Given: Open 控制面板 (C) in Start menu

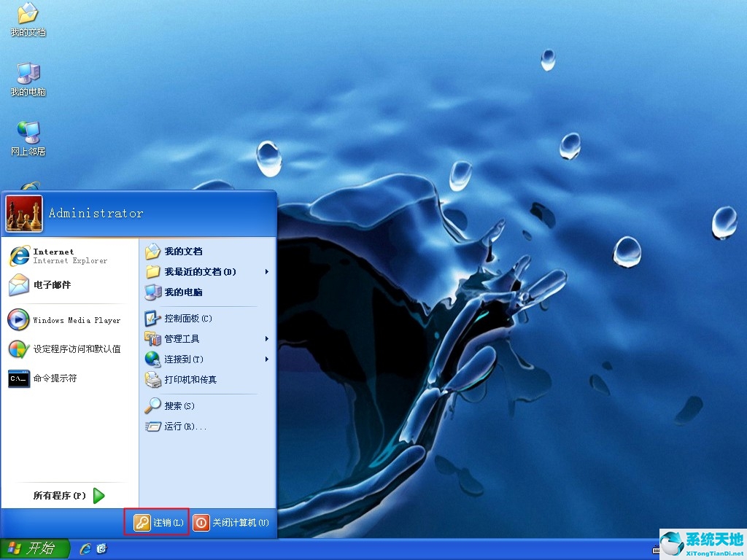Looking at the screenshot, I should (208, 318).
